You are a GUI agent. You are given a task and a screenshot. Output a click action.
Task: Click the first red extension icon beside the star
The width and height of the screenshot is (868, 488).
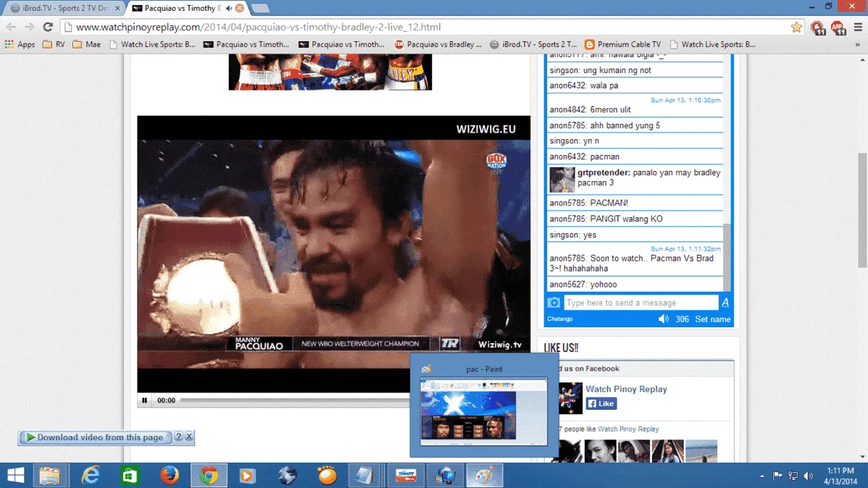coord(817,27)
